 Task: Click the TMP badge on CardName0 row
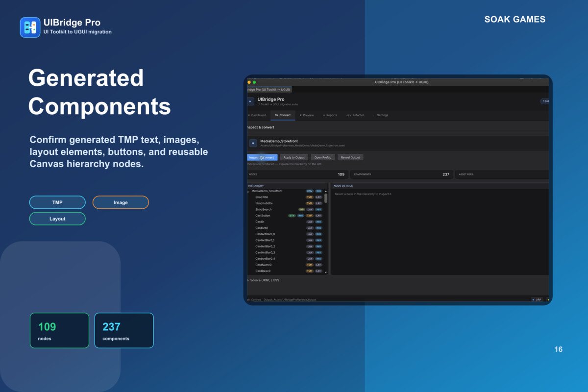point(310,265)
